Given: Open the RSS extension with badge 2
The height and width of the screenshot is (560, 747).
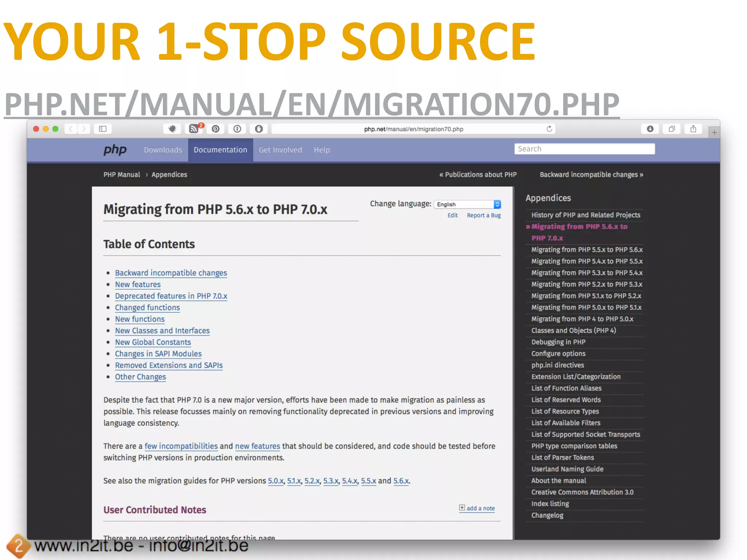Looking at the screenshot, I should point(194,129).
